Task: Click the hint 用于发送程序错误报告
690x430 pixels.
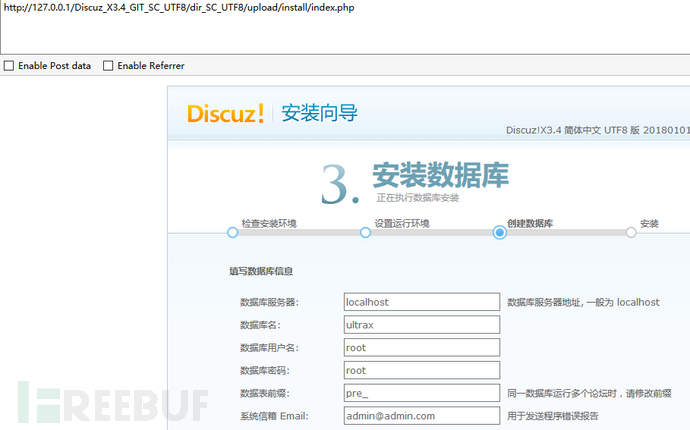Action: tap(553, 416)
